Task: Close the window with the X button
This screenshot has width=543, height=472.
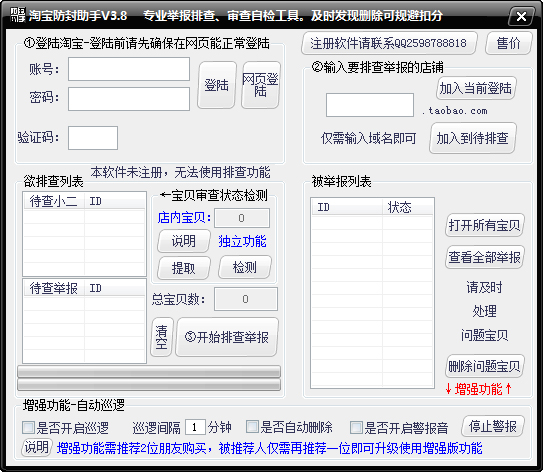Action: [521, 16]
